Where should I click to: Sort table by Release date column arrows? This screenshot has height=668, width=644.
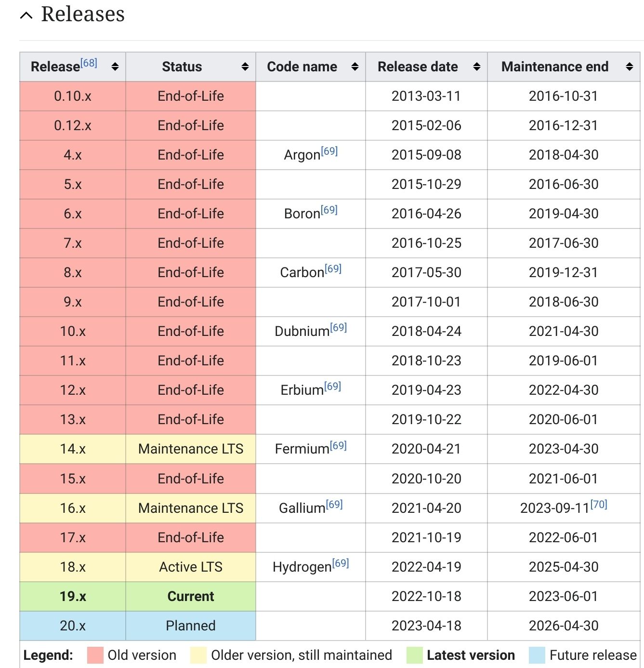click(477, 67)
